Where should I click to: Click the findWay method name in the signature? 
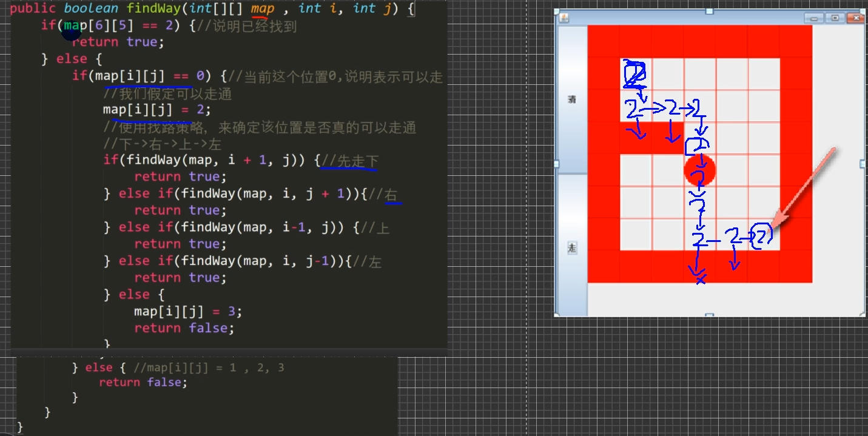click(155, 8)
